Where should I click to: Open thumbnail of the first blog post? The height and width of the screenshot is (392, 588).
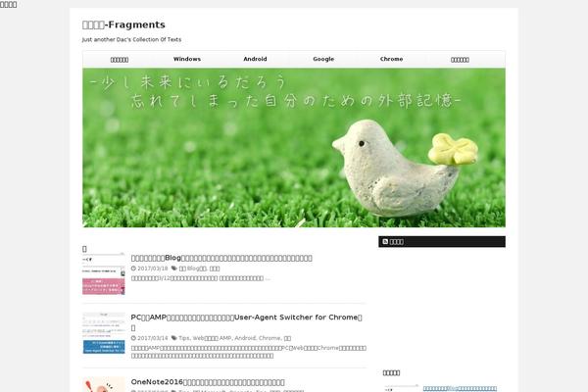coord(103,274)
